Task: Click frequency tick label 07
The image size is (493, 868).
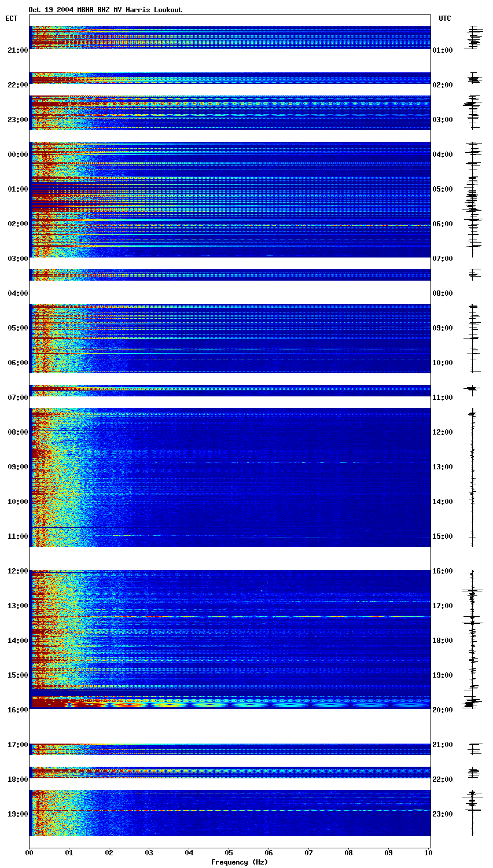Action: point(308,852)
